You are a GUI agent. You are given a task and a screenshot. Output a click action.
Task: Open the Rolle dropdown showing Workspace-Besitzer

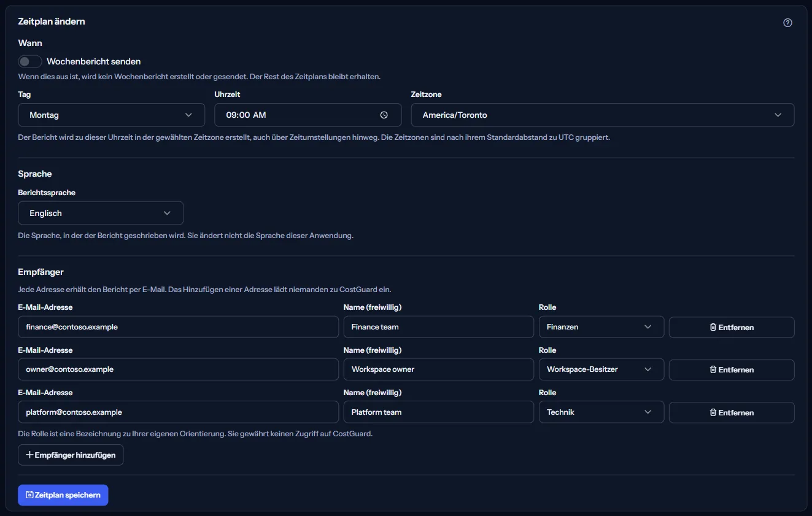(x=601, y=369)
